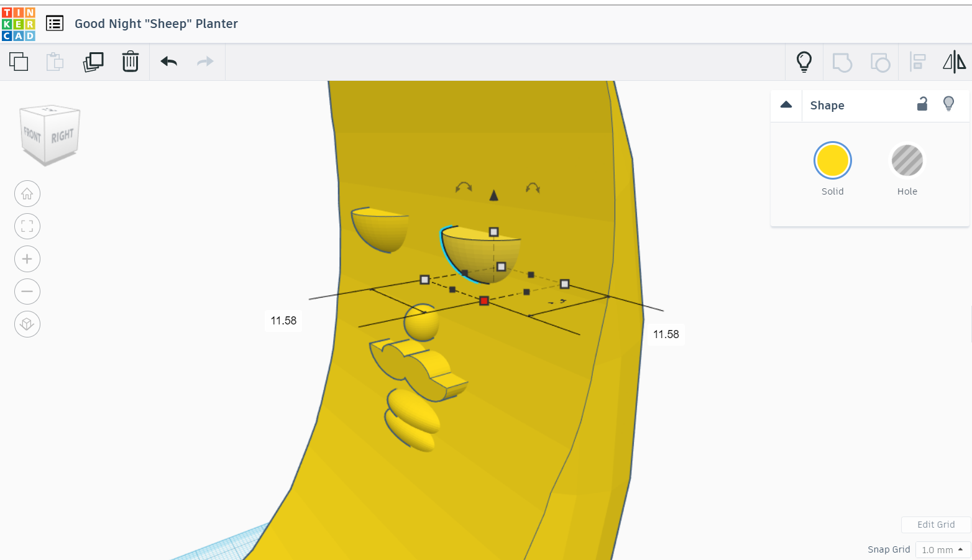Undo the last action
Screen dimensions: 972x560
click(x=169, y=62)
